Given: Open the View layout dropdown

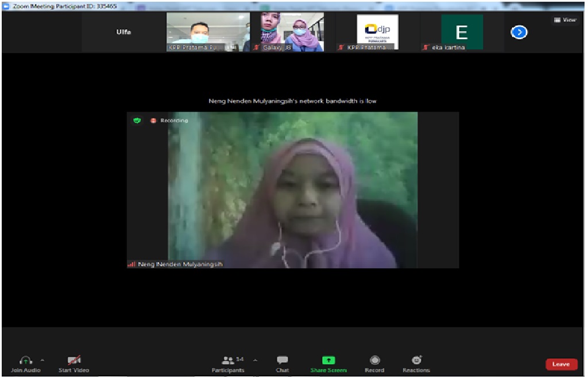Looking at the screenshot, I should coord(564,20).
